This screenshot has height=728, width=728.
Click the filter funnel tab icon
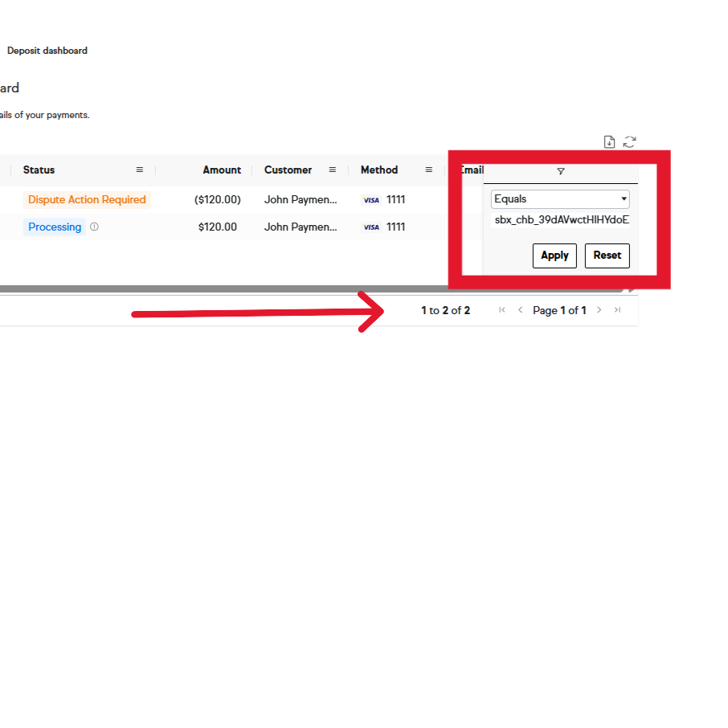tap(561, 171)
